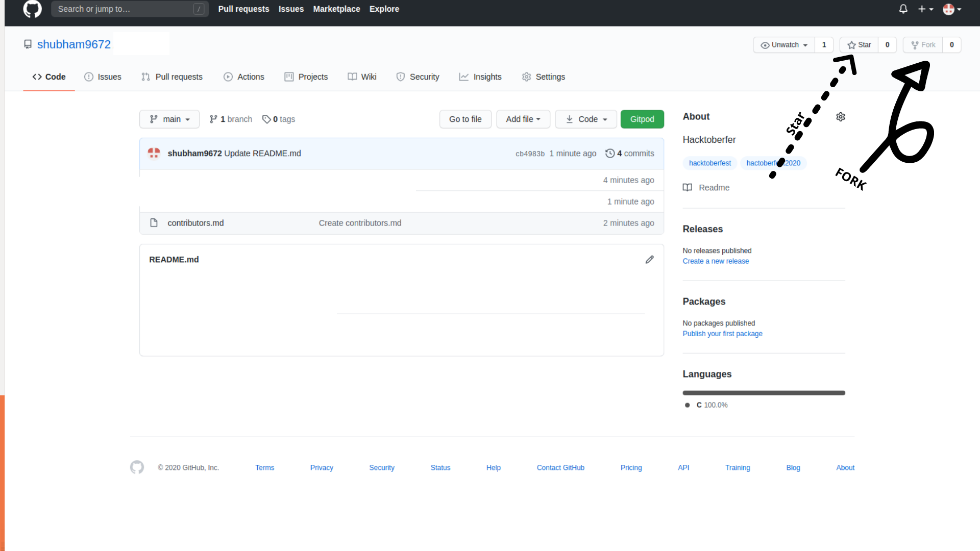
Task: Star this repository
Action: tap(859, 45)
